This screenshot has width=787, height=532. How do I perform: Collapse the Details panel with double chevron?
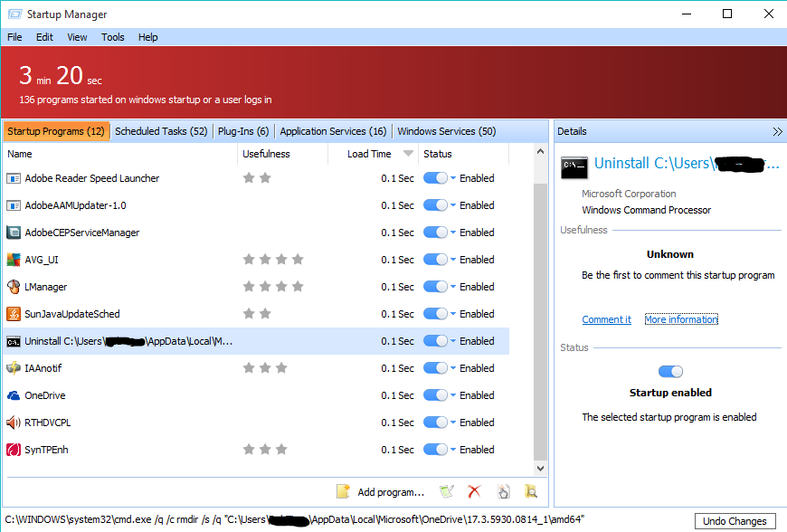click(777, 131)
